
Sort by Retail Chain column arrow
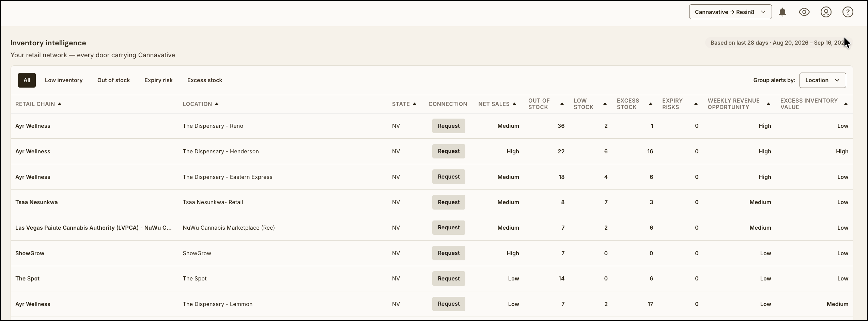(60, 104)
